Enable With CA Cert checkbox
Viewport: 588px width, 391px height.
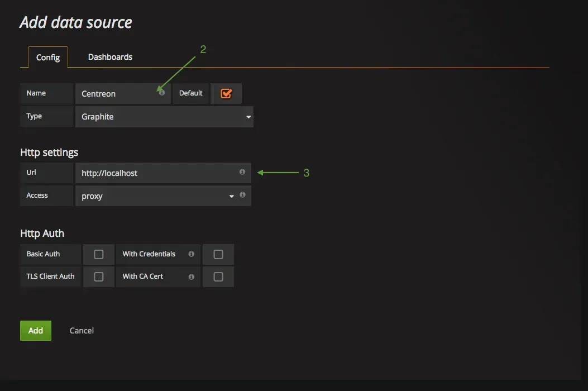[x=218, y=276]
